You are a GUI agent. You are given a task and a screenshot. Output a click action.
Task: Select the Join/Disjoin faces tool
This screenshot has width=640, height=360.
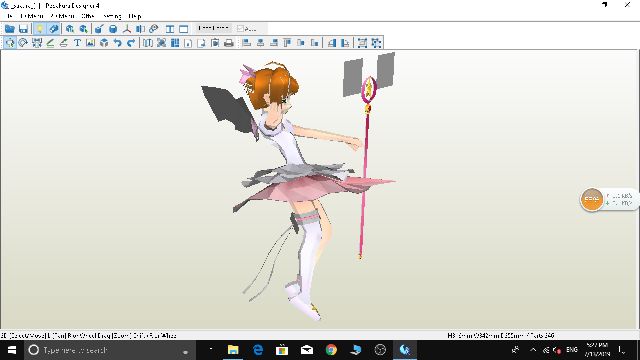click(37, 42)
